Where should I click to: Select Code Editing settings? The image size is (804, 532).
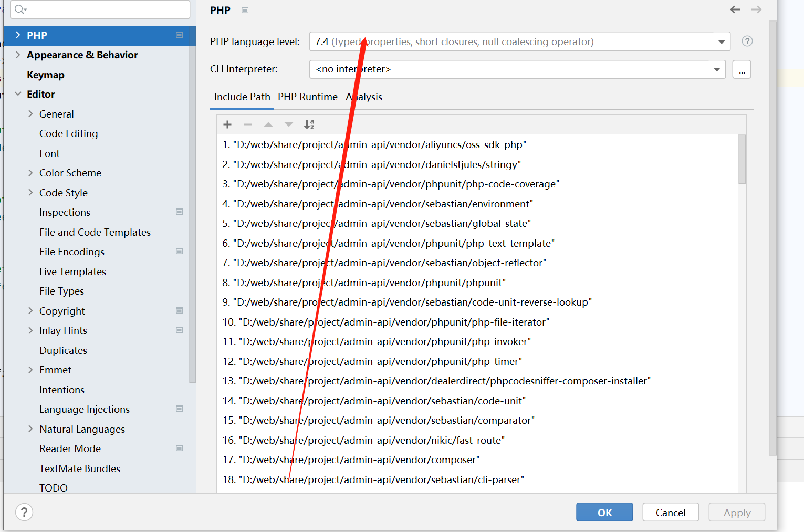[69, 133]
